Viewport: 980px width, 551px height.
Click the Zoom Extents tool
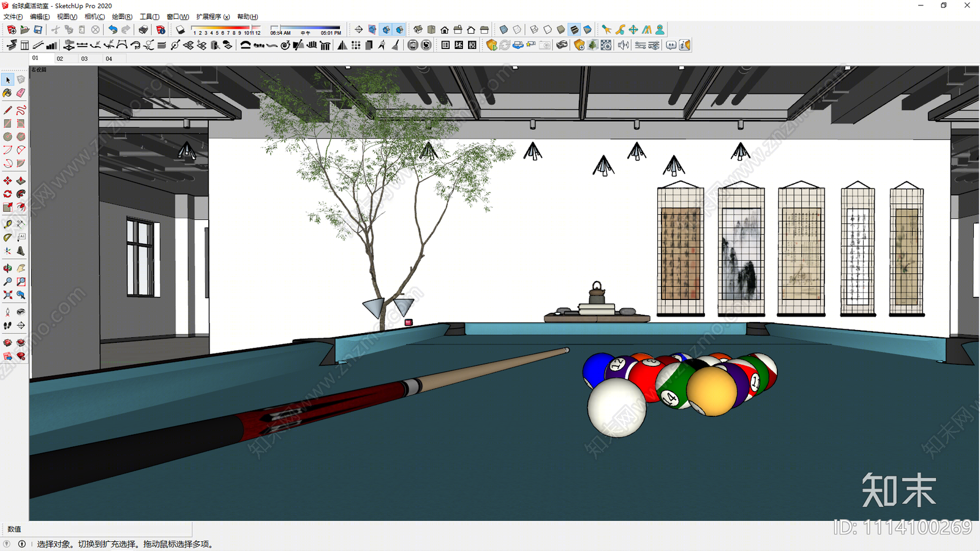point(7,295)
